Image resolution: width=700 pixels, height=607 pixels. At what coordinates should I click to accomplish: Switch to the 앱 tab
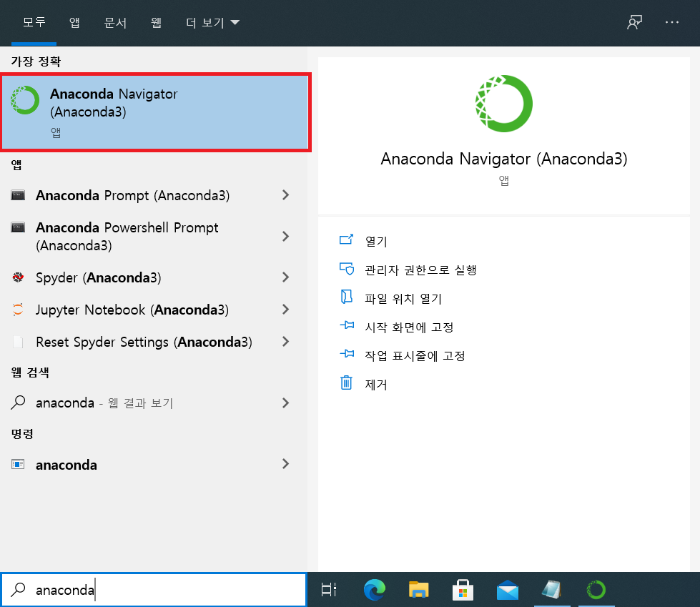tap(74, 22)
